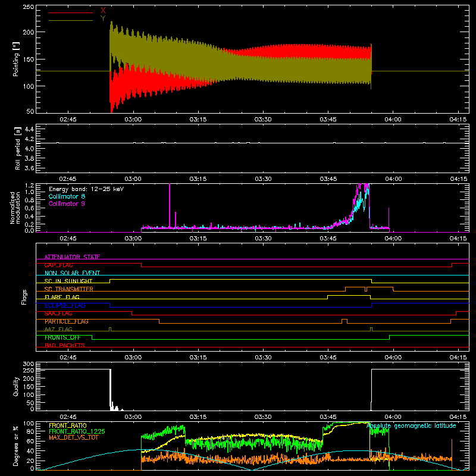
Task: Click the 250 tick on Pointing axis
Action: [28, 7]
